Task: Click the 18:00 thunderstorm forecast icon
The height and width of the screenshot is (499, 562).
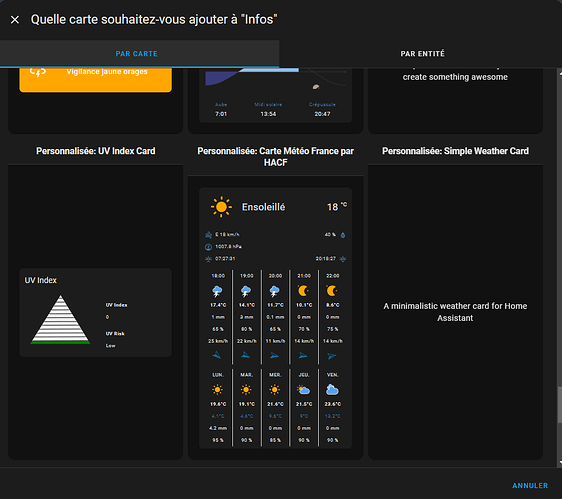Action: pyautogui.click(x=217, y=291)
